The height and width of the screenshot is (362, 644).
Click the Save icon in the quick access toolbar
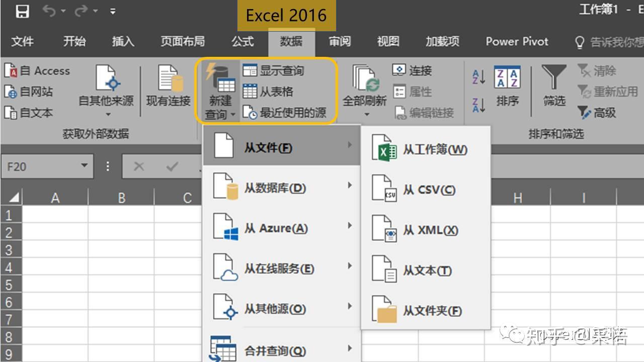(x=22, y=12)
